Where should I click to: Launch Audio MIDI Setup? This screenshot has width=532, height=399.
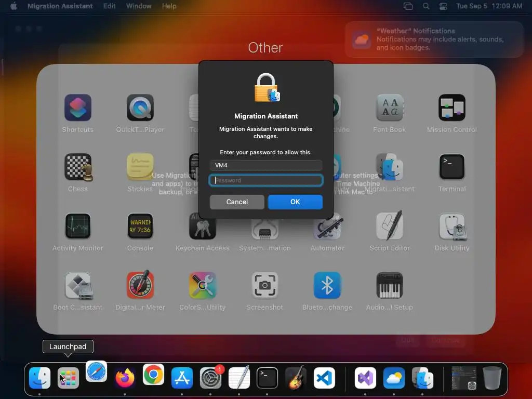pos(390,285)
